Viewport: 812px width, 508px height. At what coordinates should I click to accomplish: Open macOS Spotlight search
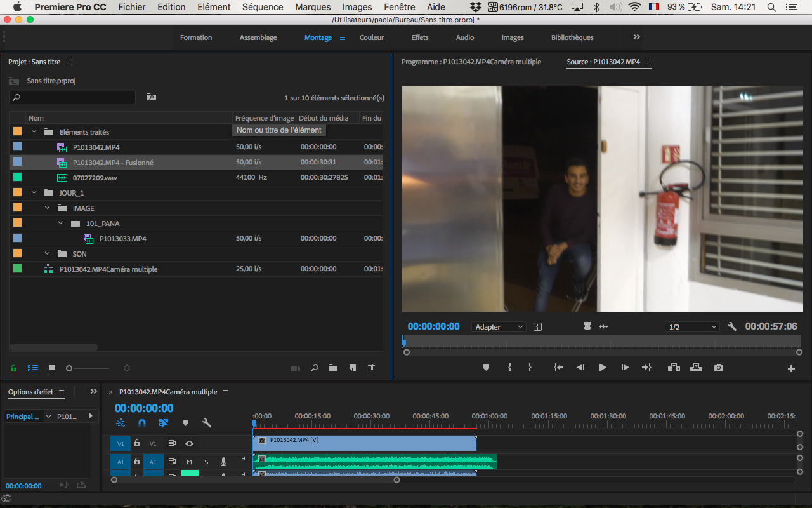(x=771, y=7)
